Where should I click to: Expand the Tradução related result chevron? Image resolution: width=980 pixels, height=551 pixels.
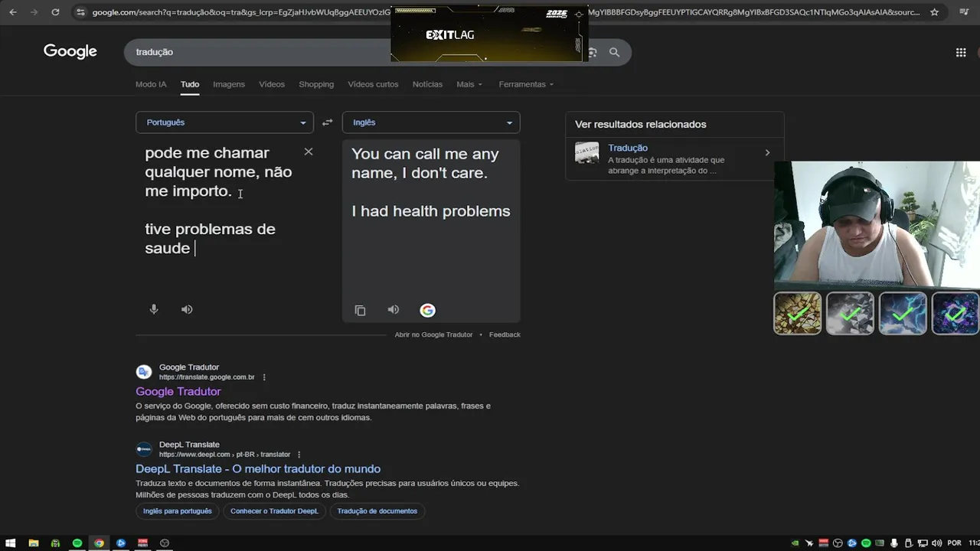pyautogui.click(x=767, y=153)
